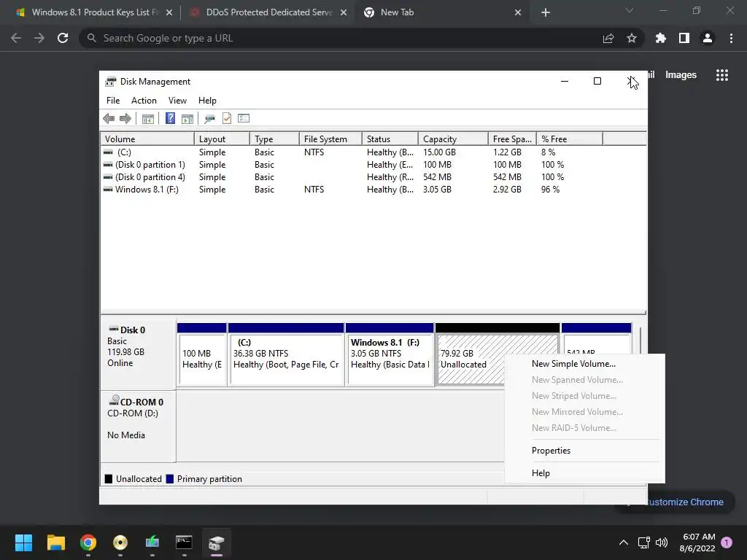747x560 pixels.
Task: Close the New Tab tab
Action: [518, 12]
